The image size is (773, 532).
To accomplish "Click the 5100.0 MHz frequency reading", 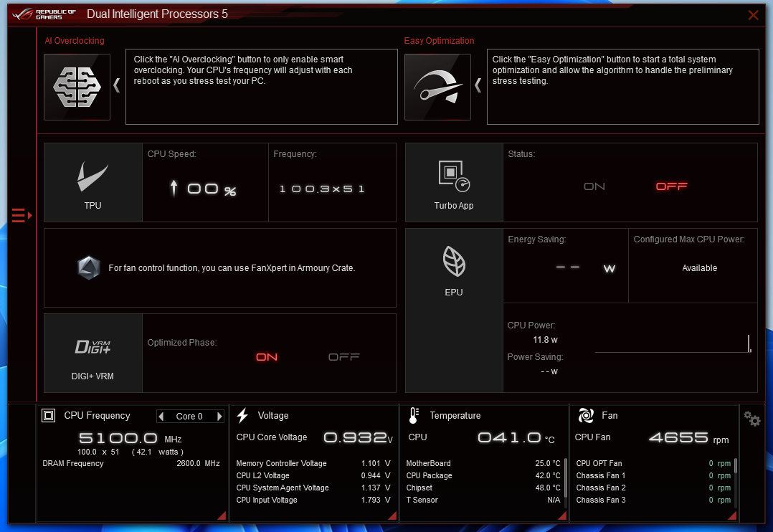I will point(131,438).
